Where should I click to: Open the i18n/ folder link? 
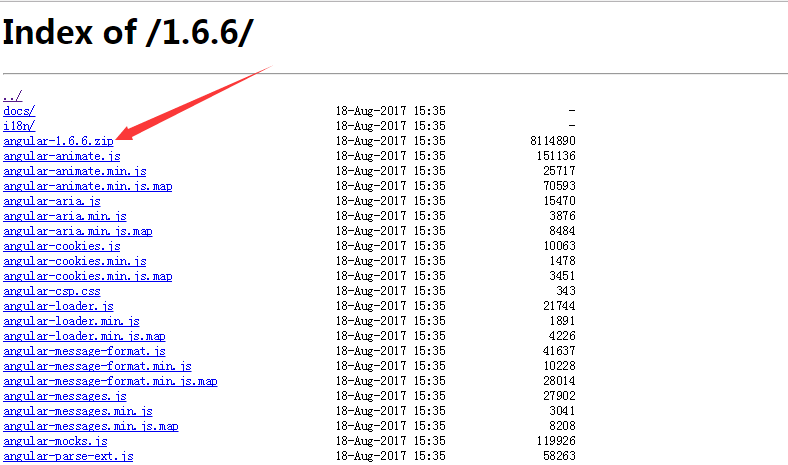point(19,126)
